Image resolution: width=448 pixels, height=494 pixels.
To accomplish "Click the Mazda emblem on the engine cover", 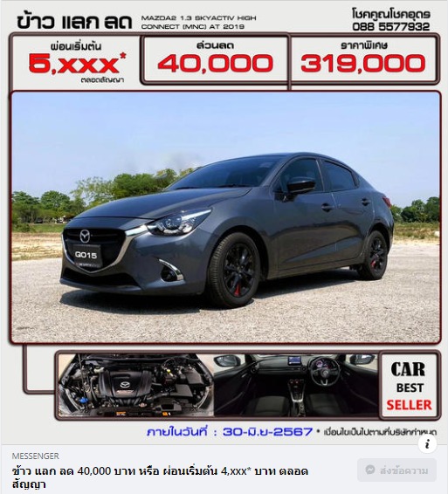I will (x=125, y=385).
